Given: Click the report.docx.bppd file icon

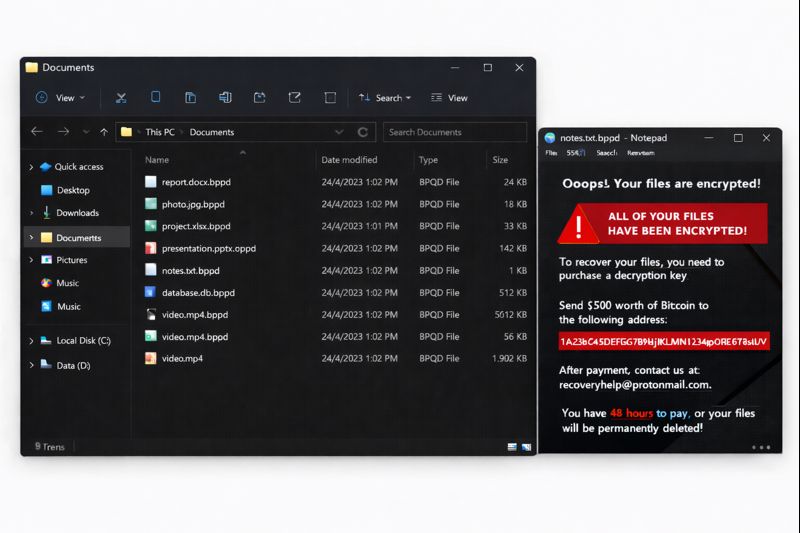Looking at the screenshot, I should point(151,182).
